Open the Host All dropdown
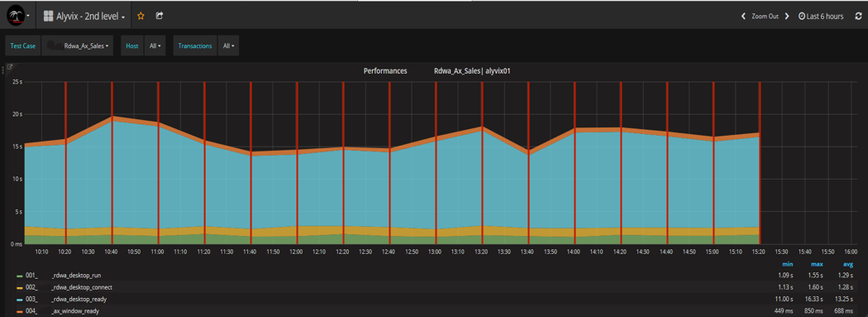This screenshot has width=868, height=317. [155, 46]
